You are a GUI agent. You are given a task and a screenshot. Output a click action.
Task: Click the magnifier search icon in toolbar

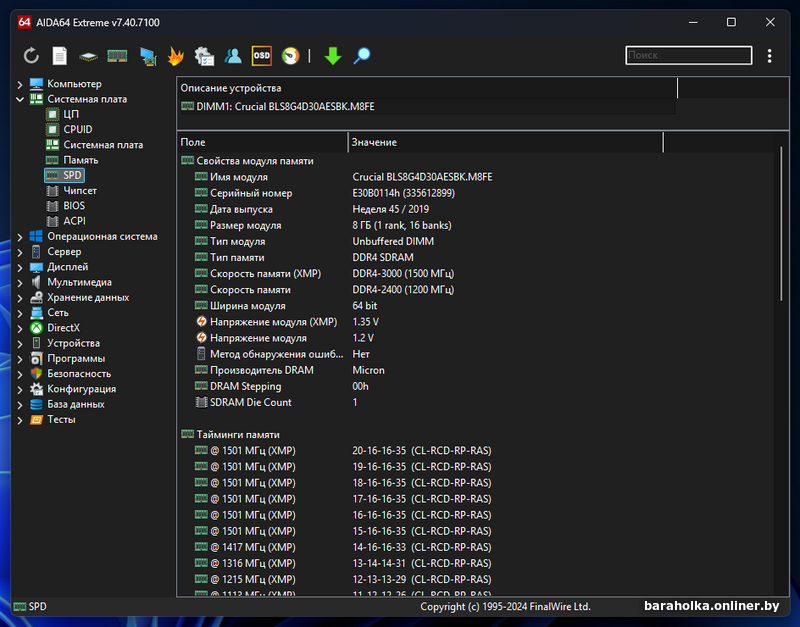pyautogui.click(x=362, y=56)
